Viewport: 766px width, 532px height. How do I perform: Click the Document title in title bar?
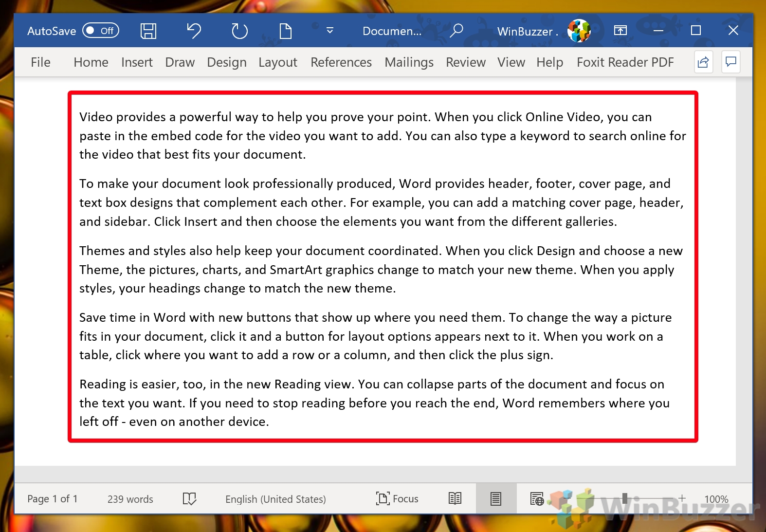coord(392,31)
